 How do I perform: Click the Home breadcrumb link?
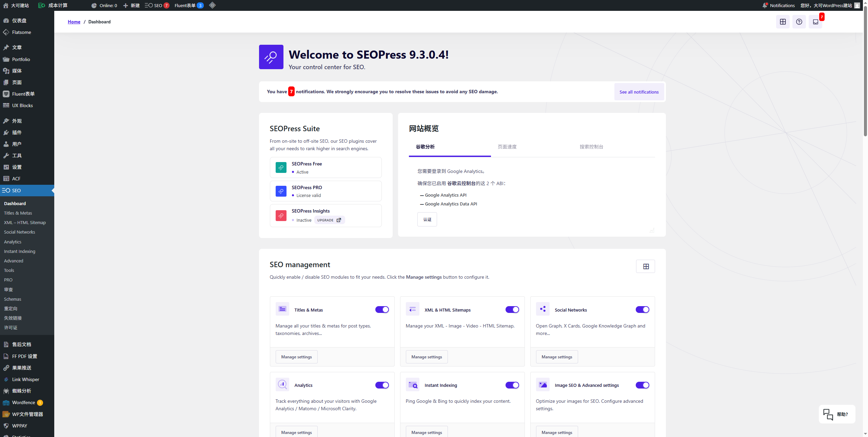74,22
